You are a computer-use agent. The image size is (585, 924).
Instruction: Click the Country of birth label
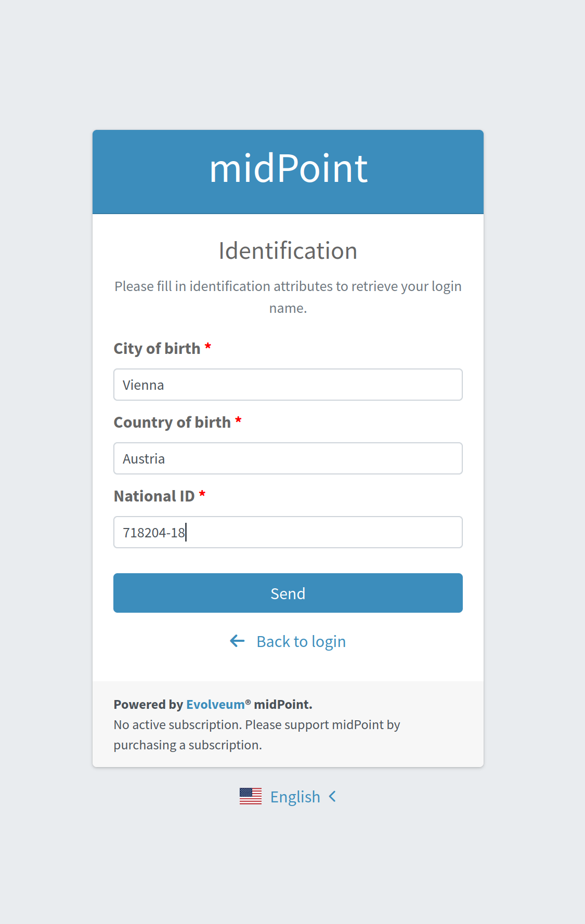[172, 423]
